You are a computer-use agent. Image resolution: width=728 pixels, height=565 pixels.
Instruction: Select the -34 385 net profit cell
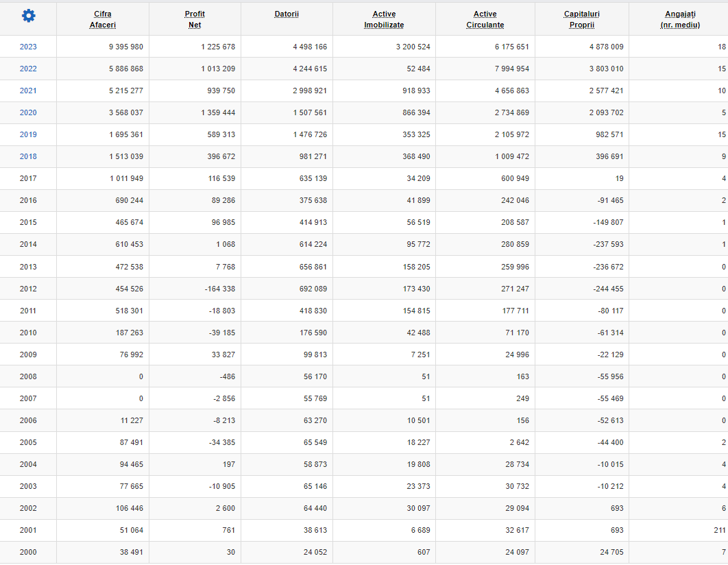[195, 442]
